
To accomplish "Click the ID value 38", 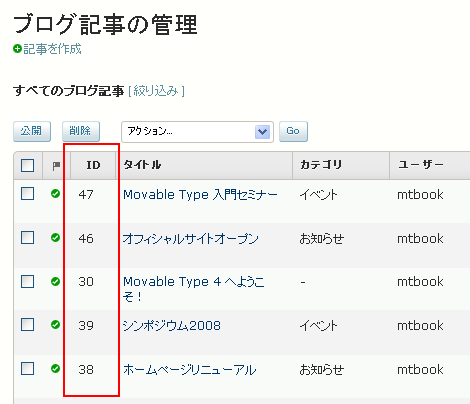I will point(86,370).
